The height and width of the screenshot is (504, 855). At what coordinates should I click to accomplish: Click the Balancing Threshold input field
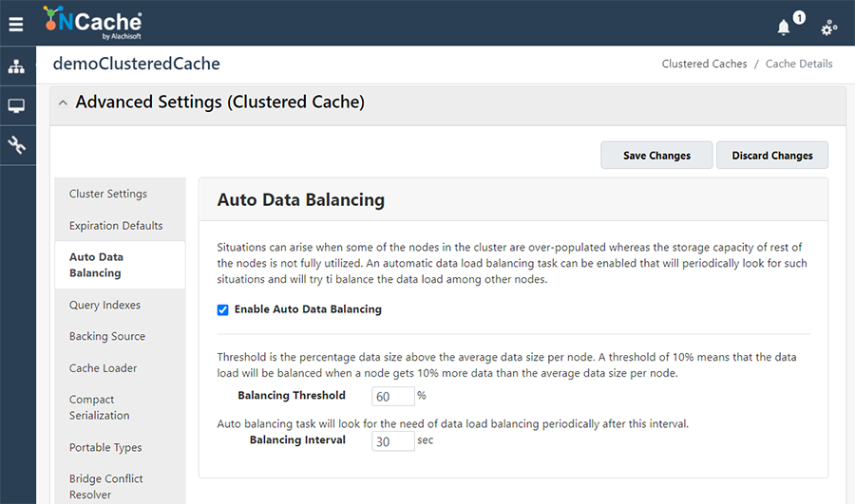point(392,396)
